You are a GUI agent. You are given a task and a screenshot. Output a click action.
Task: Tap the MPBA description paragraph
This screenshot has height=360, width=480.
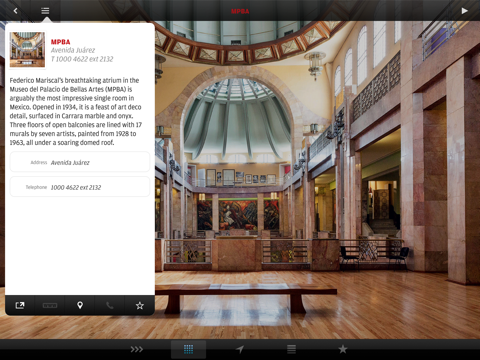click(76, 111)
